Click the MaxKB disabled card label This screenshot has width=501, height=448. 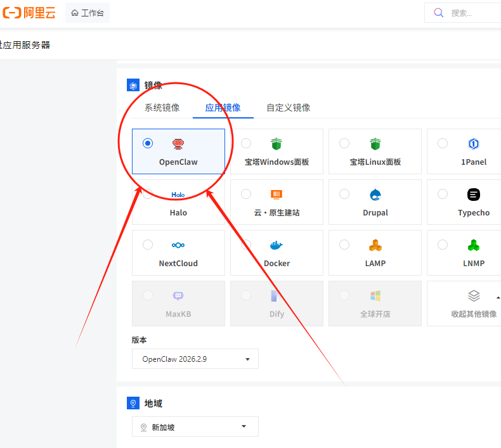pyautogui.click(x=178, y=314)
